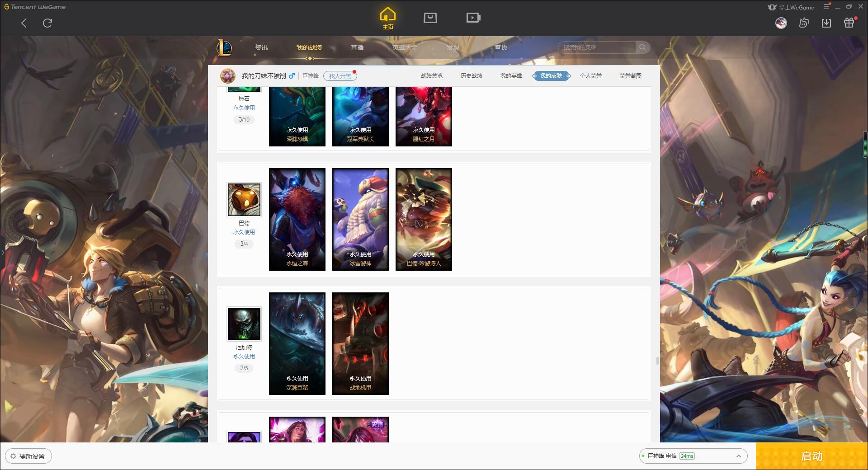Open the 冰雪游神 skin card
The width and height of the screenshot is (868, 470).
[360, 220]
